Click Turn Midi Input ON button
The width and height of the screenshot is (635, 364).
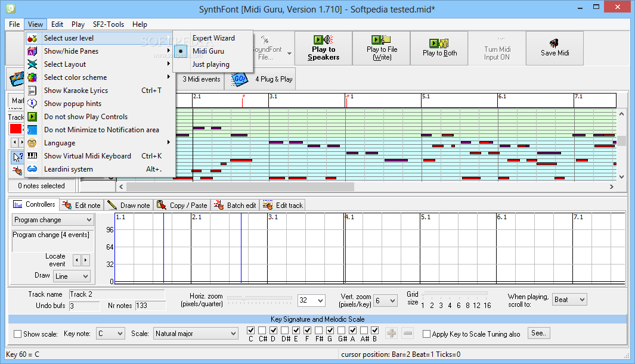pos(497,48)
